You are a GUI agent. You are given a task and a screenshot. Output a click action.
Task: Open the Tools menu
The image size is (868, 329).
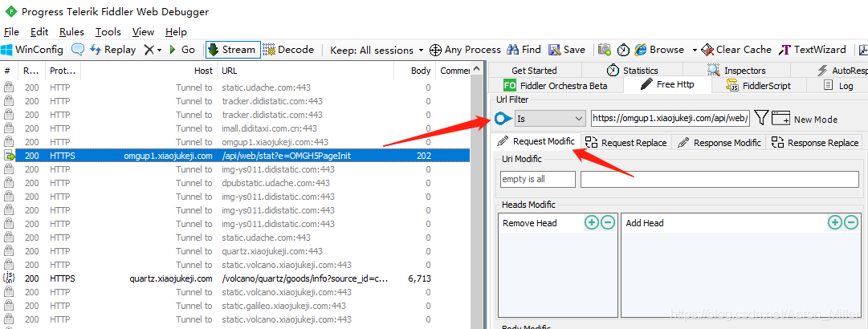click(108, 32)
